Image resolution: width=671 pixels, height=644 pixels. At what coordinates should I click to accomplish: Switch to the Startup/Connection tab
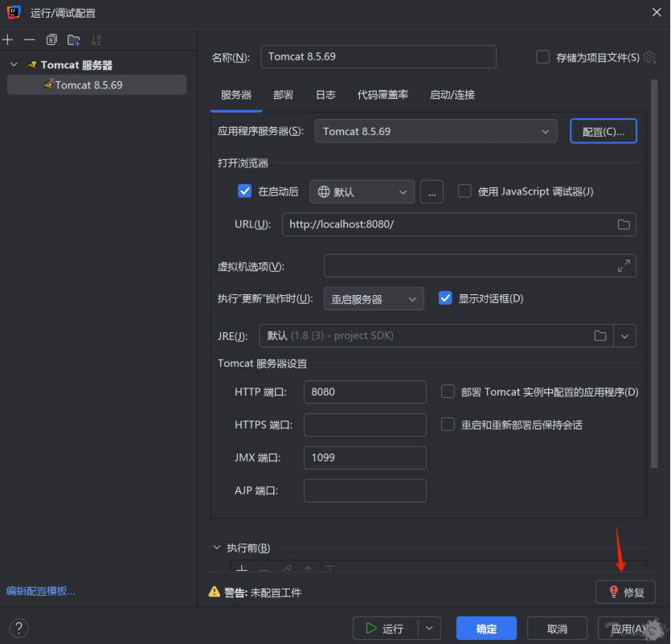tap(452, 95)
